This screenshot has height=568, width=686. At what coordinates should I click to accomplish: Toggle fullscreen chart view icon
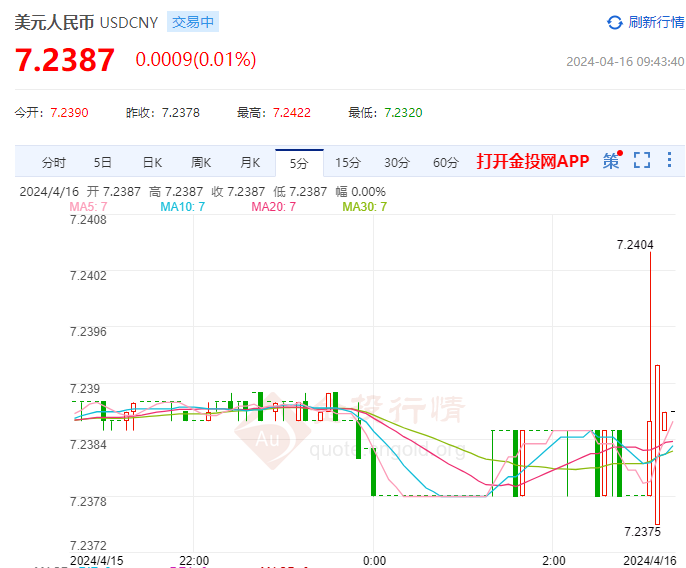click(642, 161)
